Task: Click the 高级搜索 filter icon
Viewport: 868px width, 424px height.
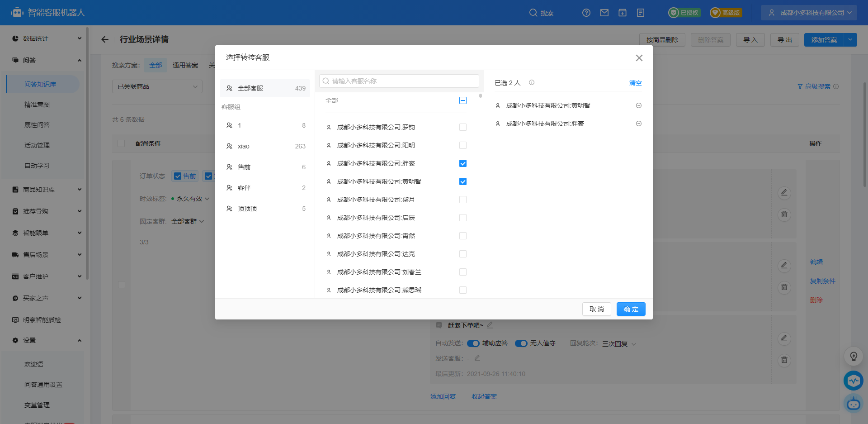Action: [800, 86]
